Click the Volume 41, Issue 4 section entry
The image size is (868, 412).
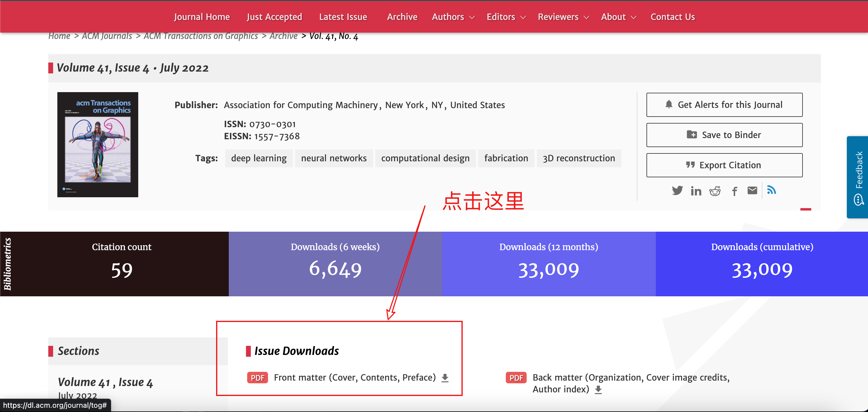coord(105,382)
